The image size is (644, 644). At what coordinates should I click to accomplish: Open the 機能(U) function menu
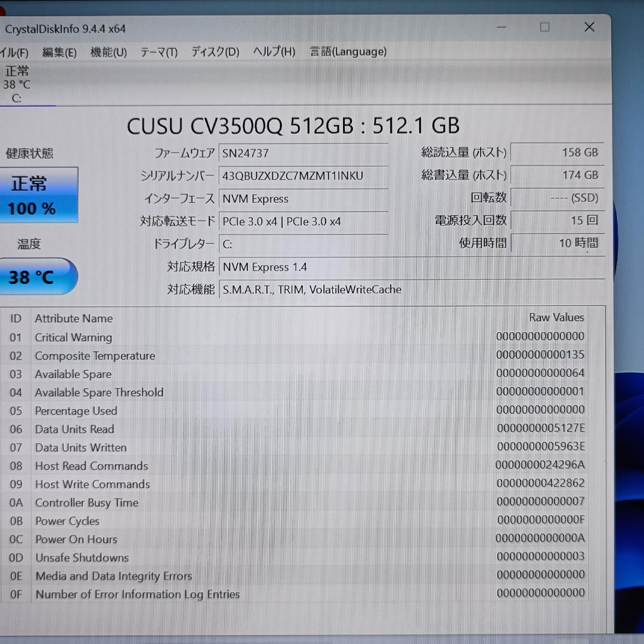(109, 52)
